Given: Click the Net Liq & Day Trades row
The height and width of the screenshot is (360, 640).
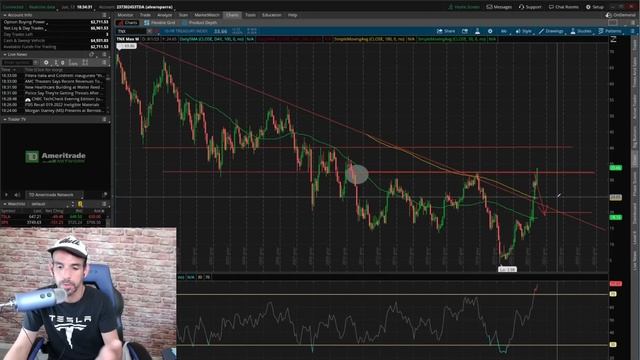Looking at the screenshot, I should (x=55, y=28).
